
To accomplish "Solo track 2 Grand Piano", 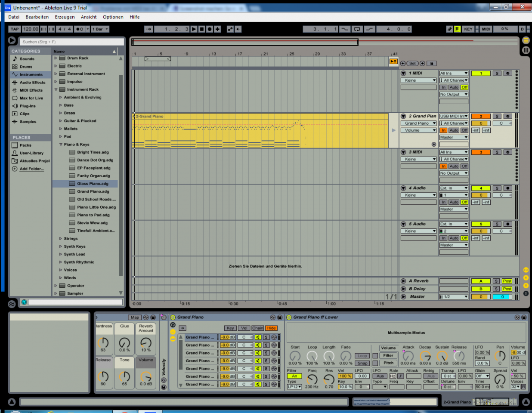I will 497,116.
